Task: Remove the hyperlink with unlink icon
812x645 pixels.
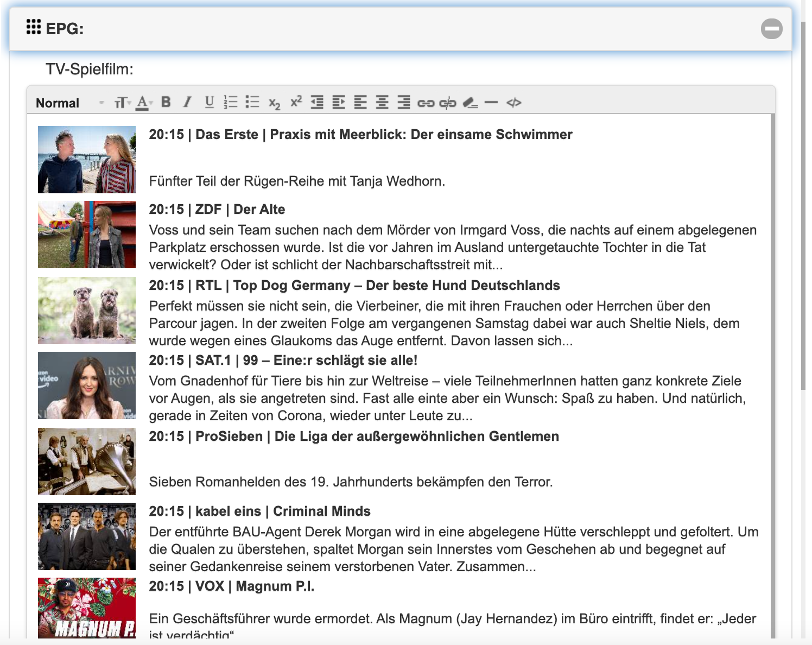Action: pyautogui.click(x=448, y=103)
